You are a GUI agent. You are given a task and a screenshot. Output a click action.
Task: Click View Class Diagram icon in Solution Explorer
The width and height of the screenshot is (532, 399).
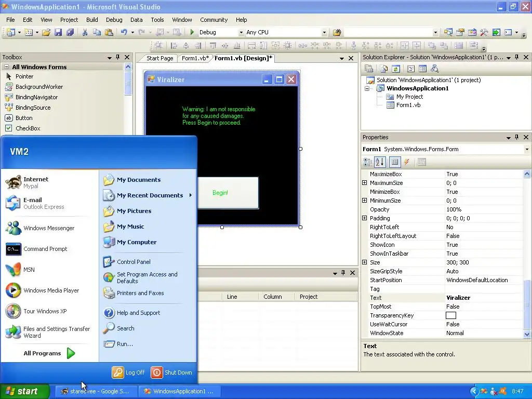click(x=435, y=69)
